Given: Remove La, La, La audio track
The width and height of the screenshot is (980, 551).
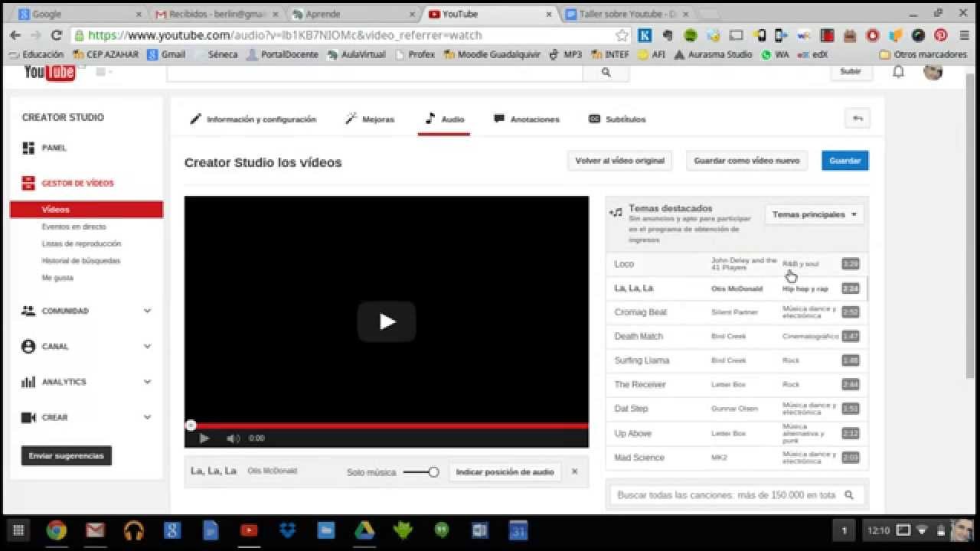Looking at the screenshot, I should coord(575,471).
